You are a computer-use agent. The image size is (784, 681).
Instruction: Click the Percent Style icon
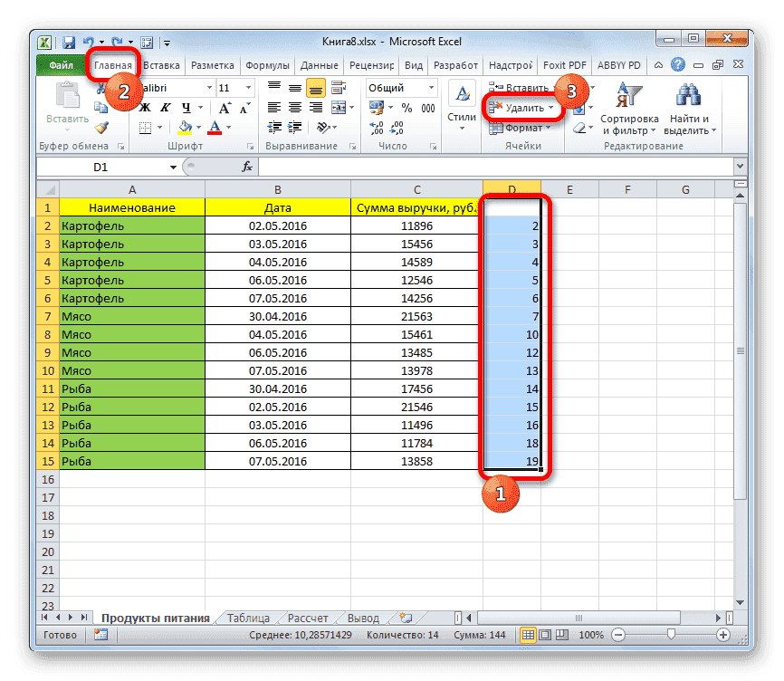tap(406, 107)
